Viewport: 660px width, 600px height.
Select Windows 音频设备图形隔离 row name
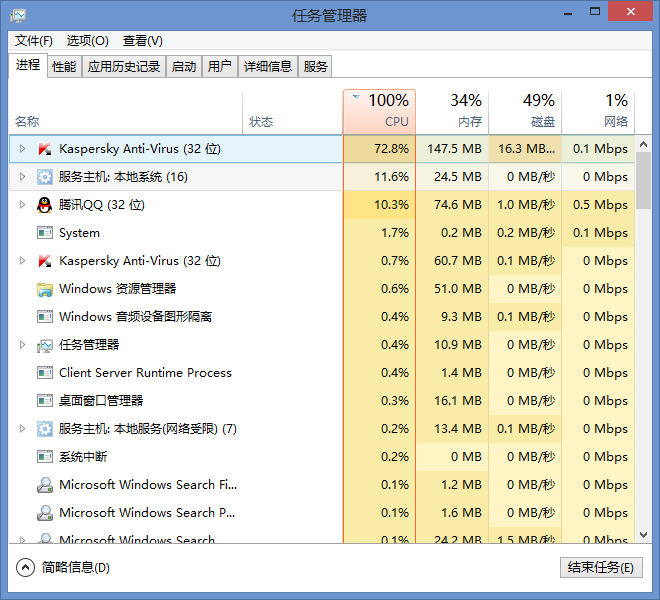(x=135, y=317)
